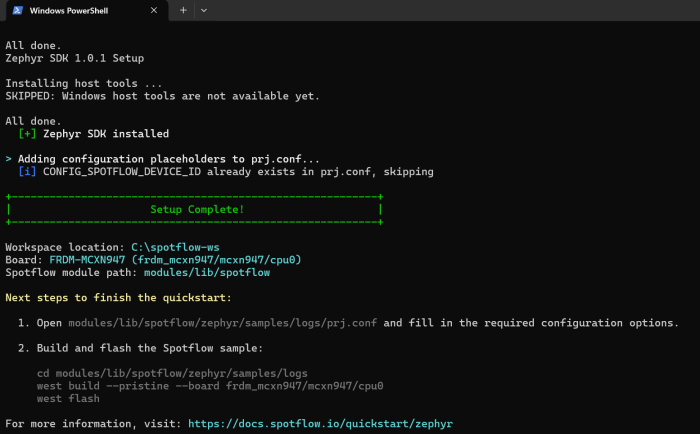Click the 'cd modules/lib/spotflow/zephyr/samples/logs' command
The height and width of the screenshot is (434, 700).
tap(172, 373)
